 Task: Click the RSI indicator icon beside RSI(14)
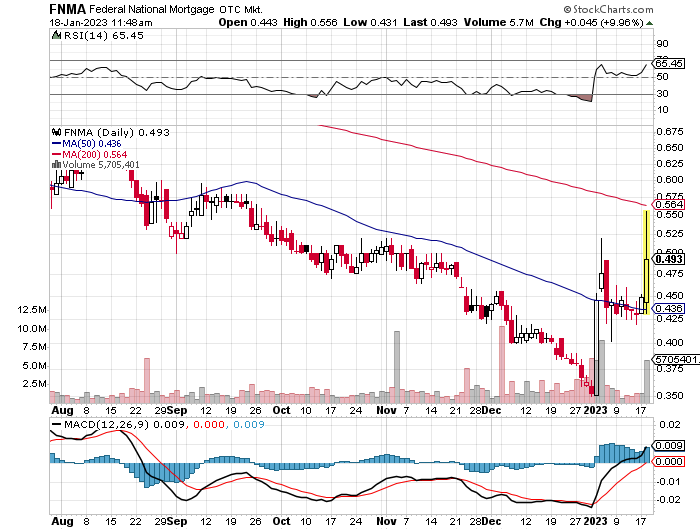(57, 35)
